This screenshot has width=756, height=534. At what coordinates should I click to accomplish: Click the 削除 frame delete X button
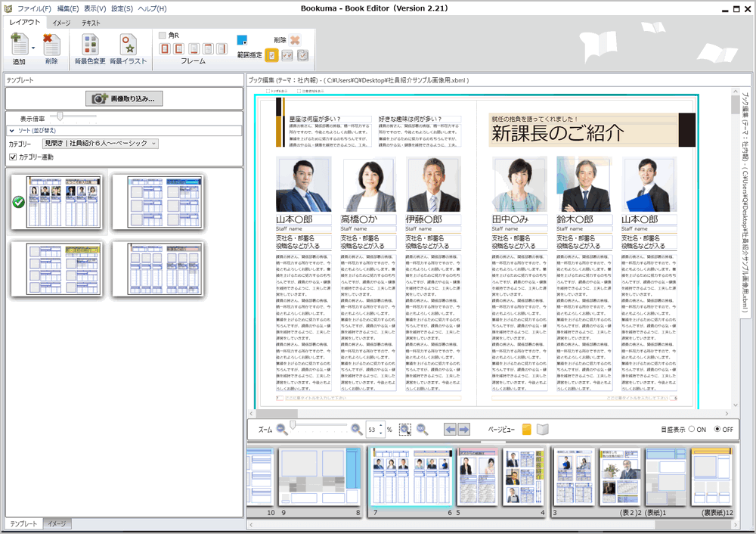pos(295,40)
